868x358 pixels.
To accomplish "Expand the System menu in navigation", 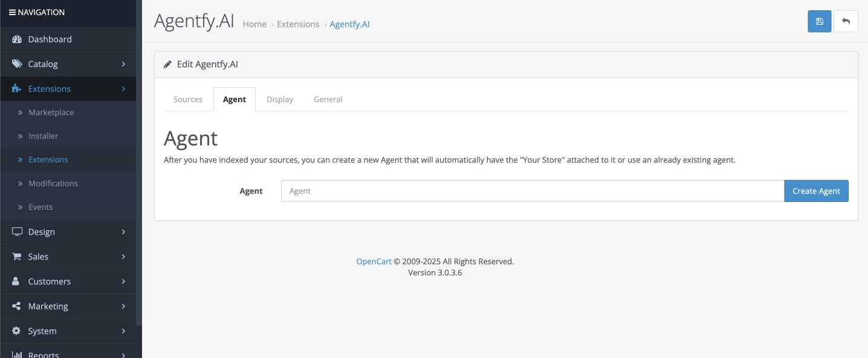I will point(123,331).
